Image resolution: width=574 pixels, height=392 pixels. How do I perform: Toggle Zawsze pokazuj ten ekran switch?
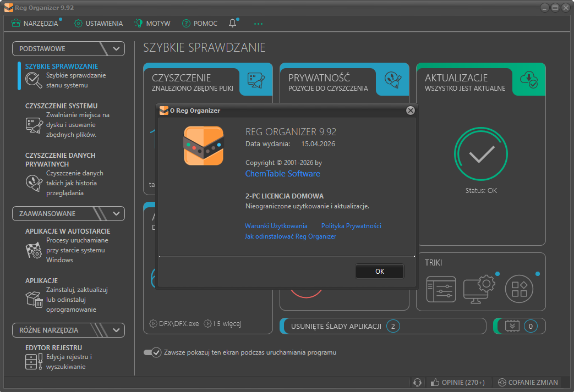coord(152,352)
